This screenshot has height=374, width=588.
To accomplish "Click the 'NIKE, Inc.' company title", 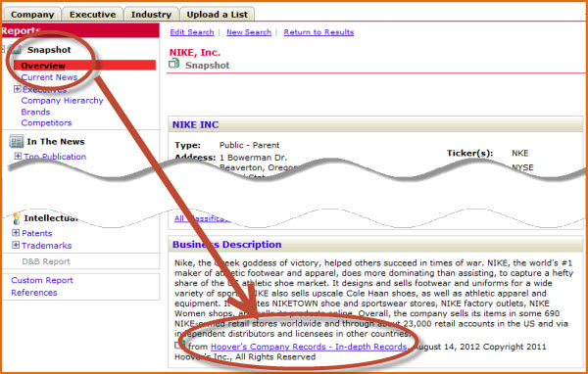I will 195,53.
